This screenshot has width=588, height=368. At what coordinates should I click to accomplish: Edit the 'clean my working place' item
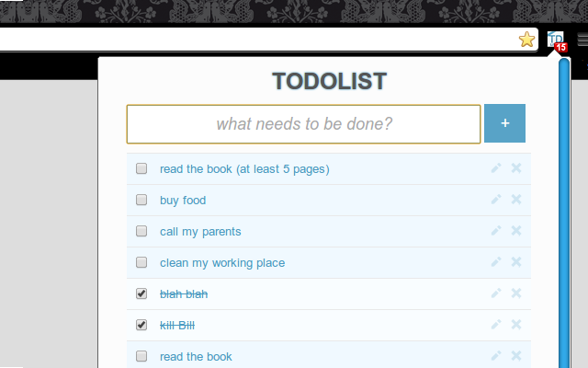[x=496, y=261]
